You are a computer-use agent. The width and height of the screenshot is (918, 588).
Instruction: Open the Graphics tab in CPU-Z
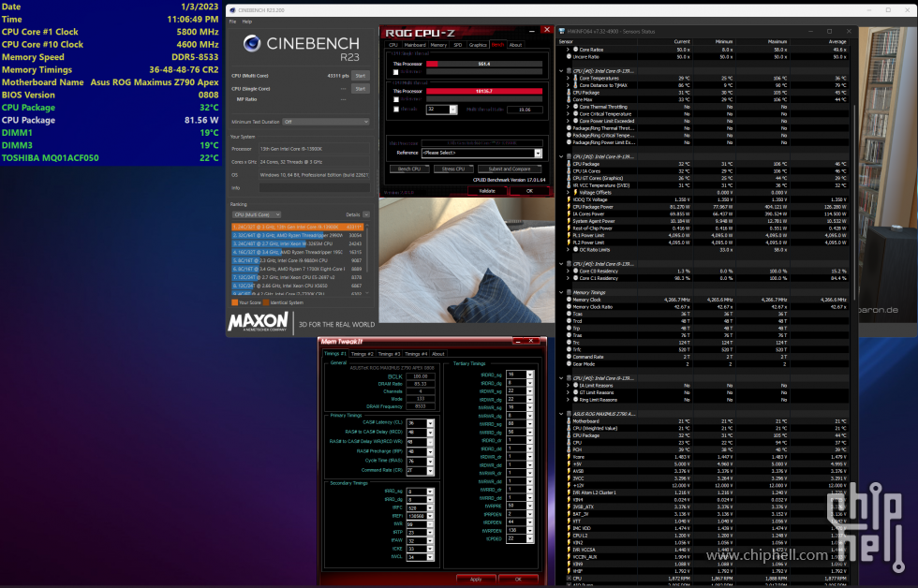click(478, 45)
